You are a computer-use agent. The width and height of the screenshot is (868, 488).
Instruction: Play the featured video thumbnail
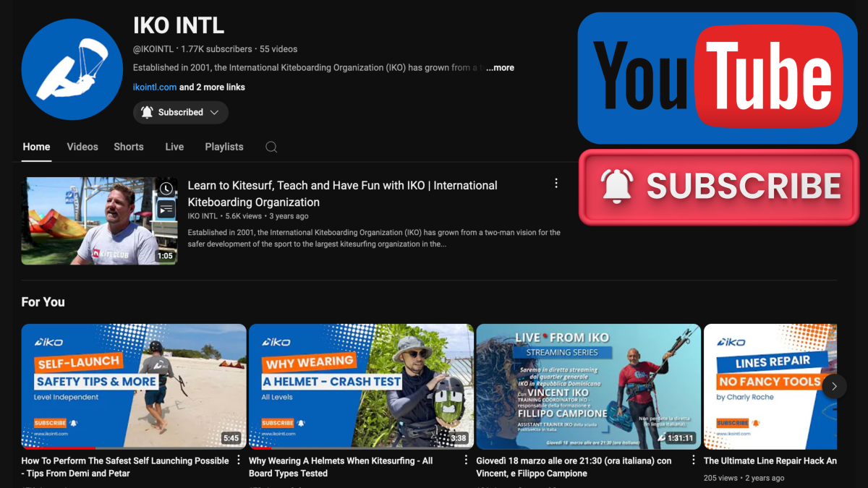[100, 221]
